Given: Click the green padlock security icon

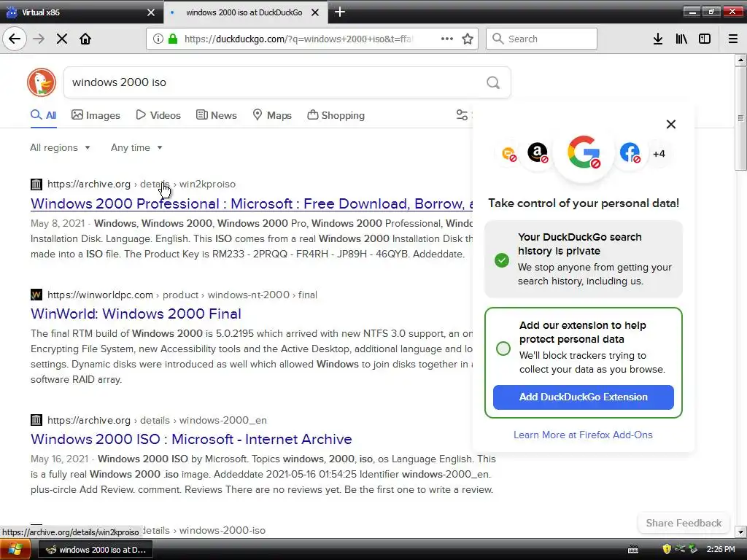Looking at the screenshot, I should pos(173,39).
